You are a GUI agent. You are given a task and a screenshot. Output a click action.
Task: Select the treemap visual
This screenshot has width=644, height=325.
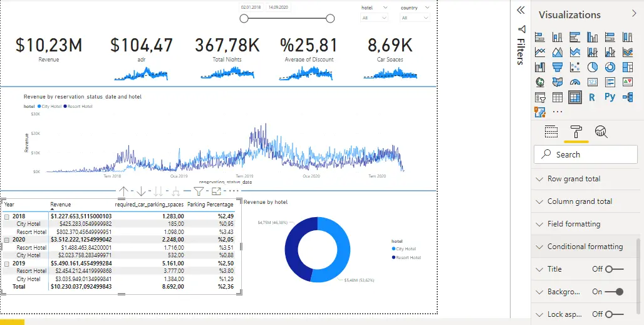628,67
